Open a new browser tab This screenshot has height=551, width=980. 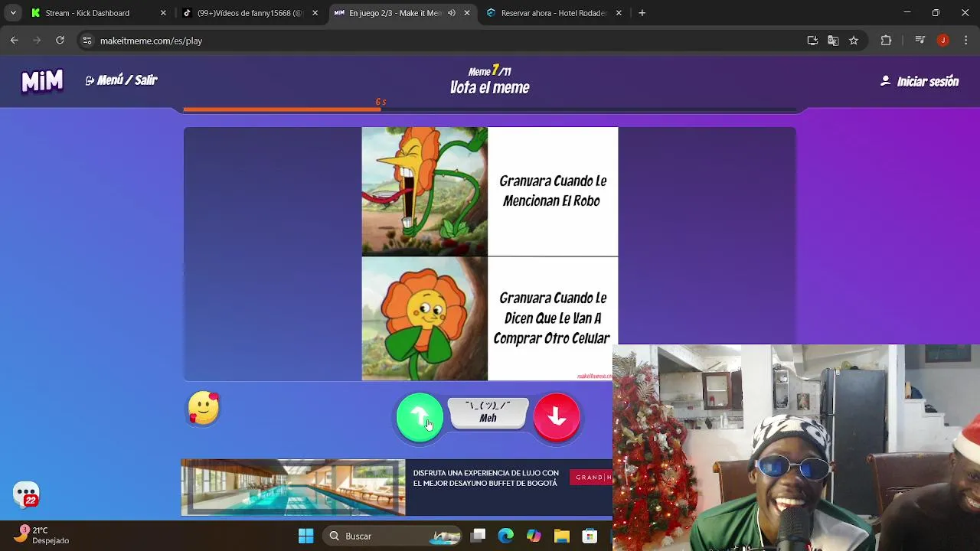point(642,13)
